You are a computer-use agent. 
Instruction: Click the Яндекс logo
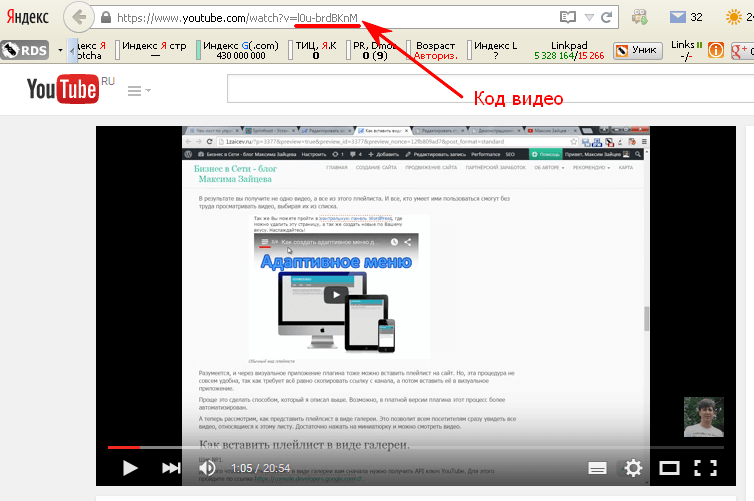tap(27, 17)
